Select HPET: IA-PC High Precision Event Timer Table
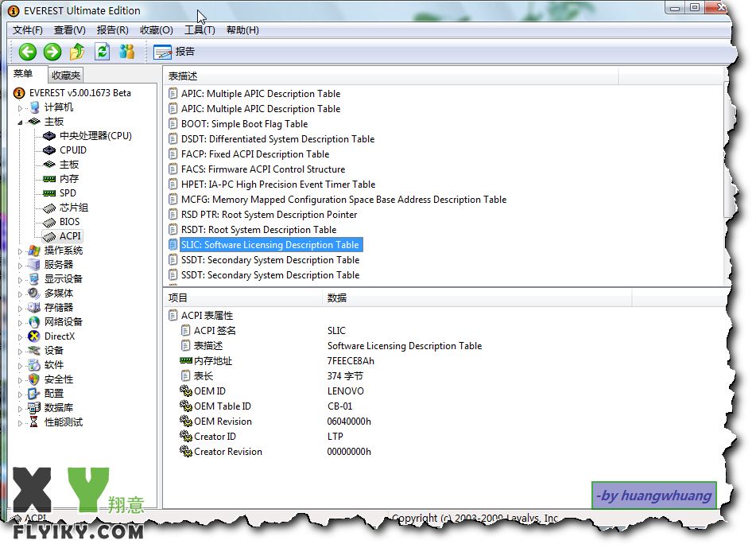 (x=277, y=185)
